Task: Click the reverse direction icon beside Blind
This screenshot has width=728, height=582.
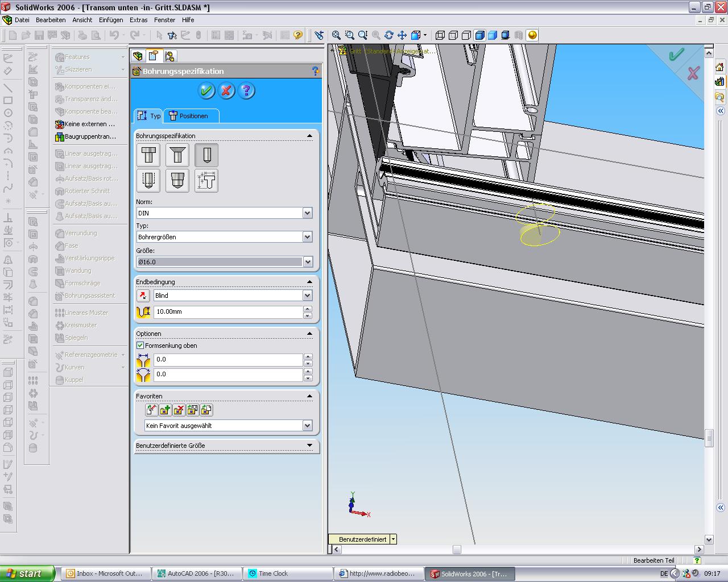Action: (143, 296)
